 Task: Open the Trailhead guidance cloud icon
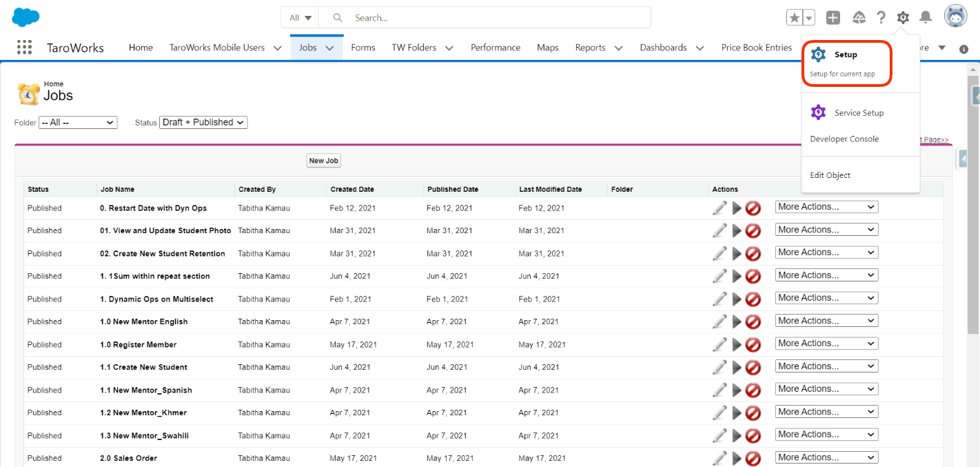[859, 18]
